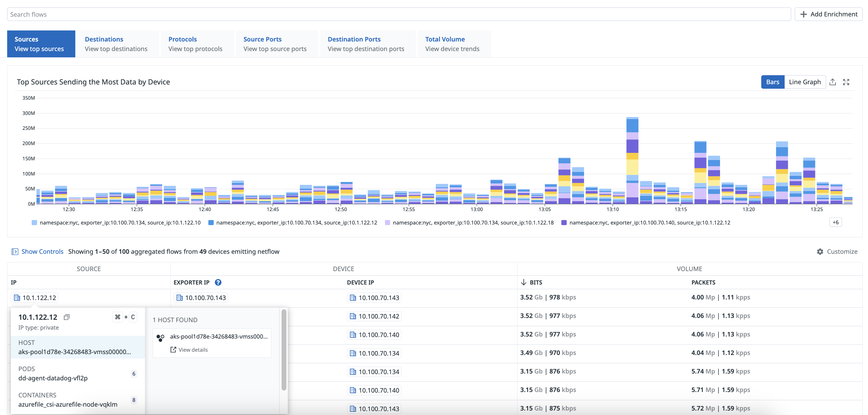Screen dimensions: 868x415
Task: Toggle legend series source_ip 10.1.122.18
Action: (x=469, y=222)
